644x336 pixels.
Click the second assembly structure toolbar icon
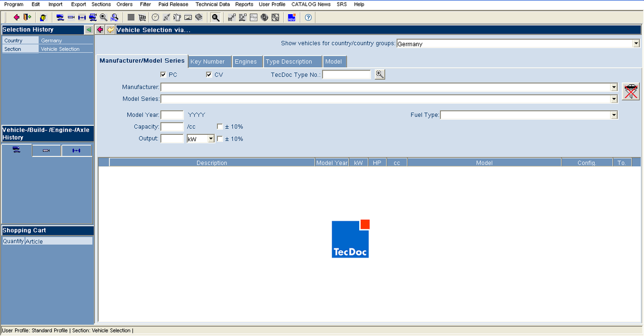[243, 17]
